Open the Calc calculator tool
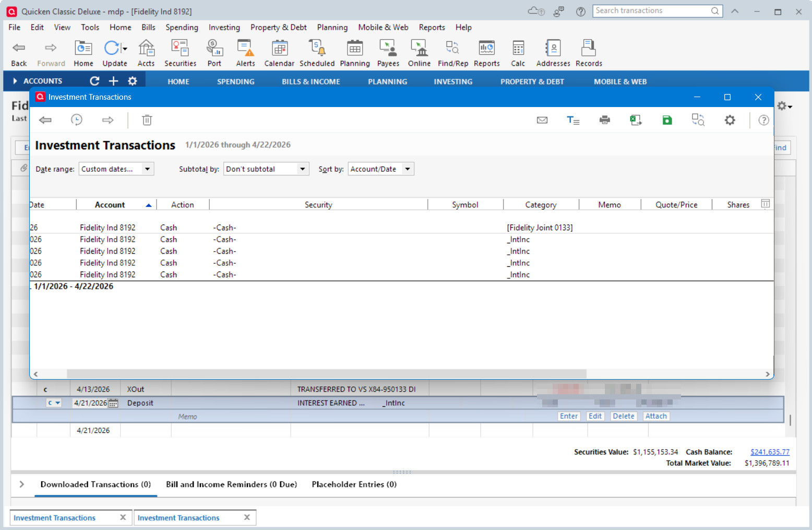Viewport: 812px width, 530px height. point(518,53)
